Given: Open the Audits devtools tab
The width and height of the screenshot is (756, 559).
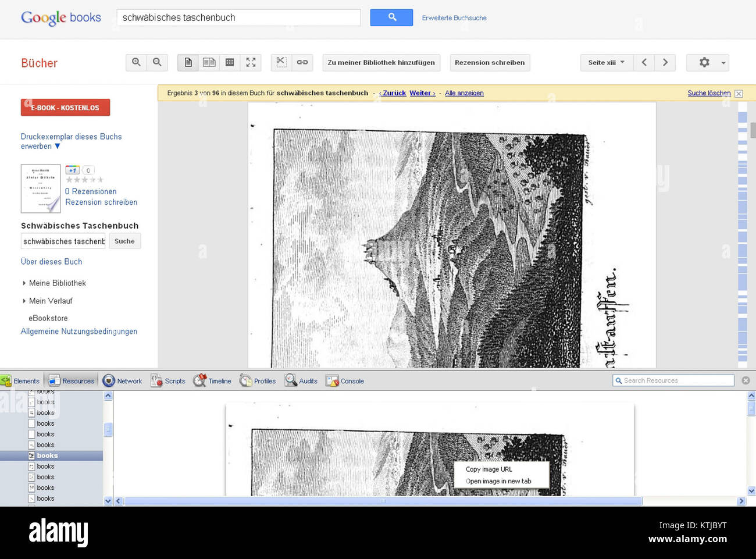Looking at the screenshot, I should coord(301,381).
